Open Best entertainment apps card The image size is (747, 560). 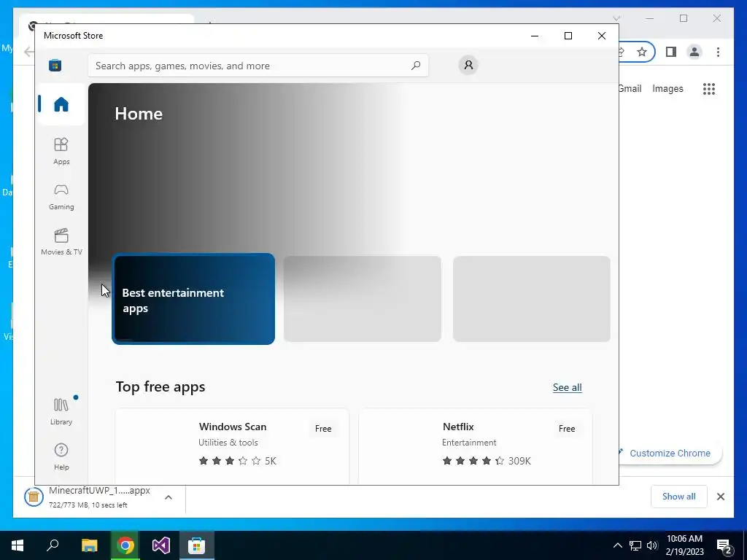(193, 299)
